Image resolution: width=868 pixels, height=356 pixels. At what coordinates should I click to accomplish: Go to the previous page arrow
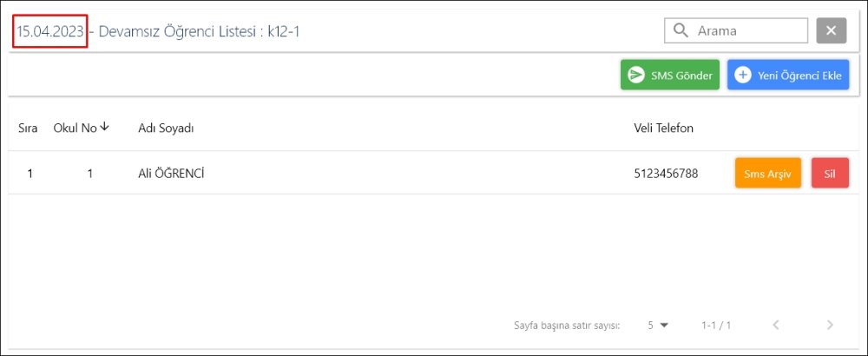[x=776, y=326]
